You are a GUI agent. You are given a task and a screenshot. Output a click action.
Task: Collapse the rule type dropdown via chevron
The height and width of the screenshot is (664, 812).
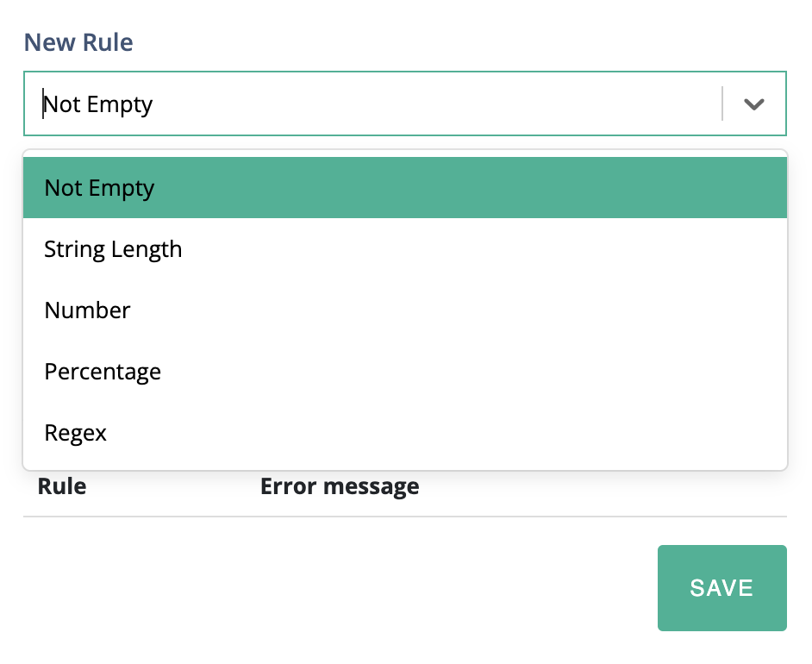click(754, 104)
